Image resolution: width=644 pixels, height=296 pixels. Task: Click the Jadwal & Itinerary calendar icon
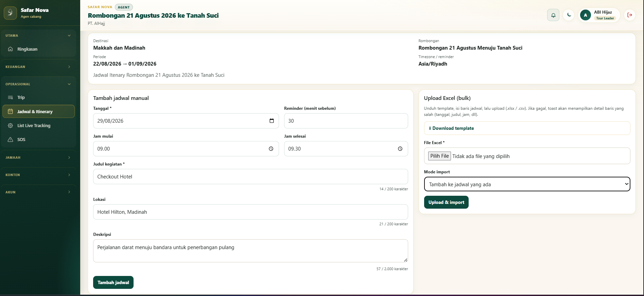pos(11,111)
